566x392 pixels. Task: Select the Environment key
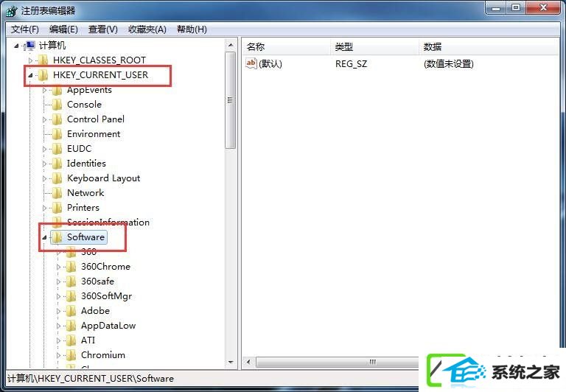tap(94, 134)
